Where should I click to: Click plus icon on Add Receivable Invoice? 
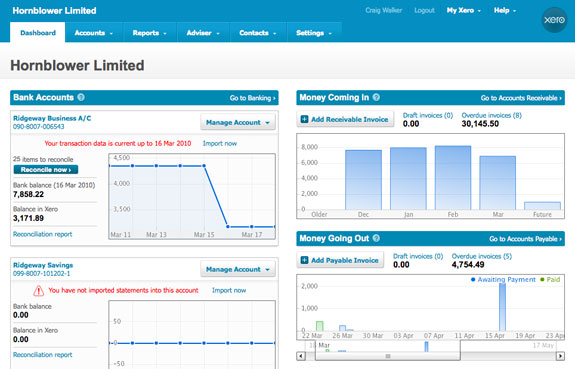click(x=304, y=119)
